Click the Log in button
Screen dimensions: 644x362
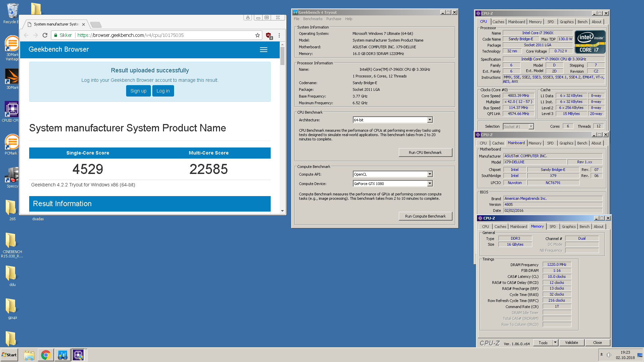[x=163, y=91]
